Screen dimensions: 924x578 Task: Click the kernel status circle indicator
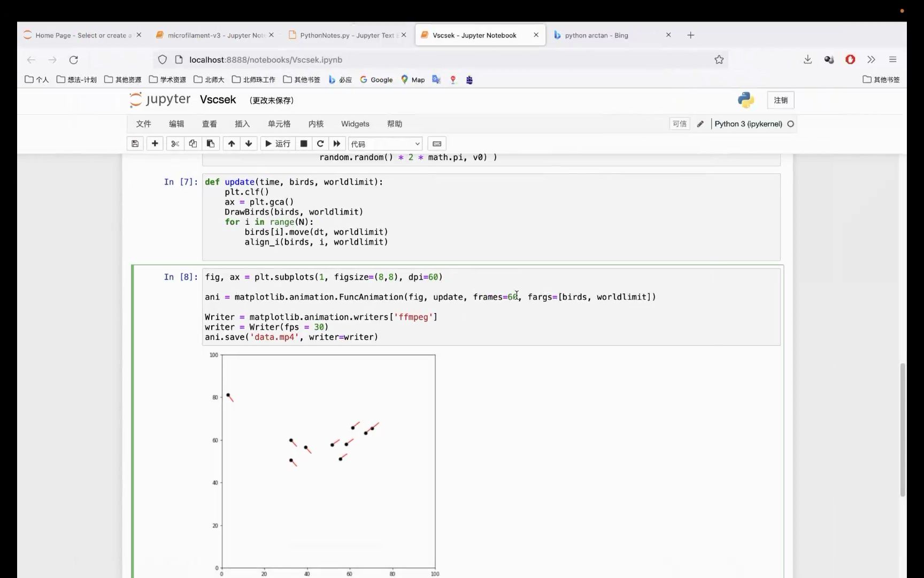[790, 124]
